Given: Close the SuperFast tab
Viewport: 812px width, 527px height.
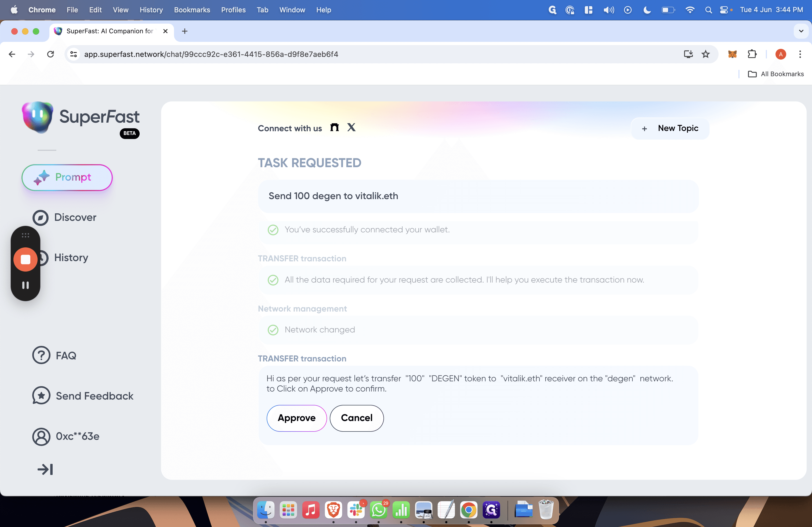Looking at the screenshot, I should pyautogui.click(x=165, y=31).
